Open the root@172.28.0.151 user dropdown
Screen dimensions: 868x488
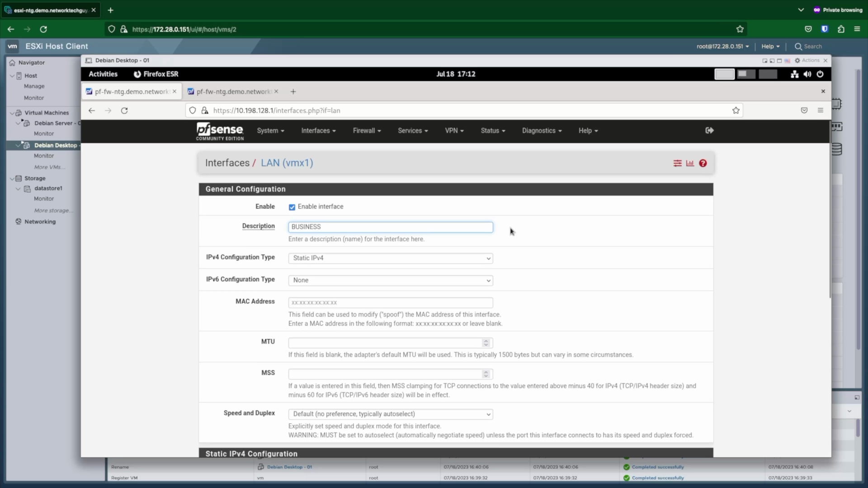722,47
